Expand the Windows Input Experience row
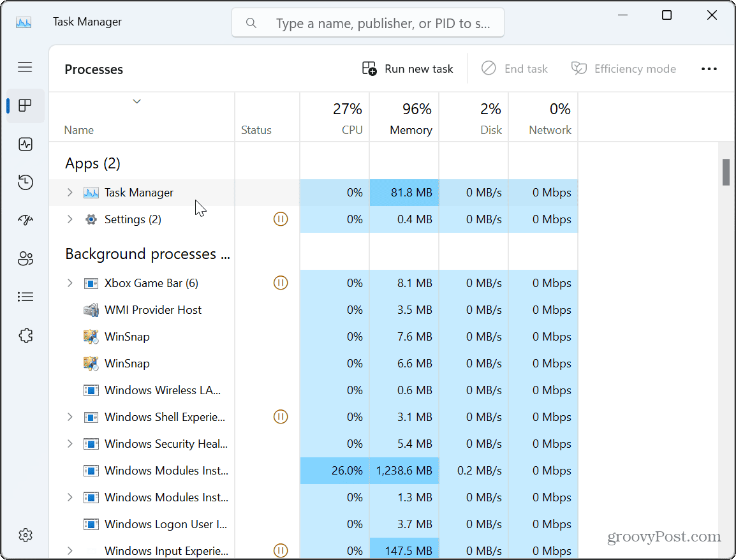This screenshot has height=560, width=736. tap(70, 550)
